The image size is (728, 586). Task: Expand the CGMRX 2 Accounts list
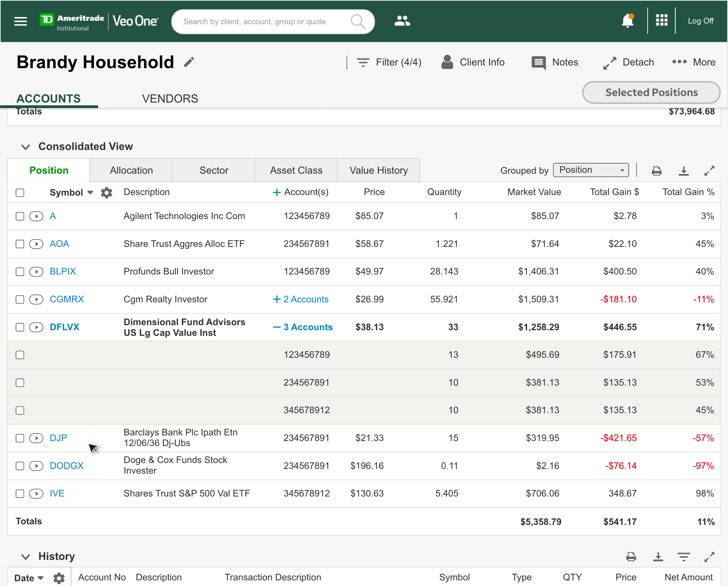tap(301, 299)
